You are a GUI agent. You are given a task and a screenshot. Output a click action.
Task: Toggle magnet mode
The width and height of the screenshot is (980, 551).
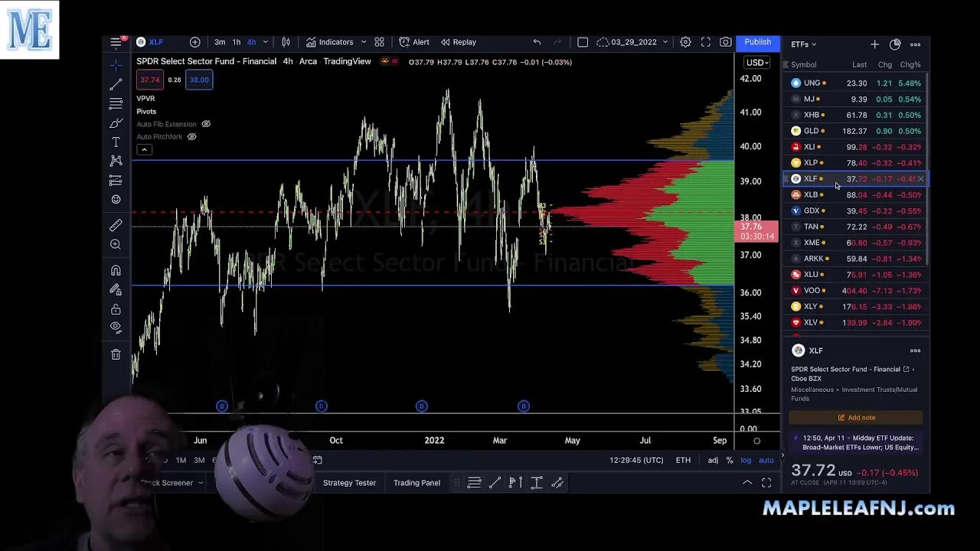pos(116,270)
